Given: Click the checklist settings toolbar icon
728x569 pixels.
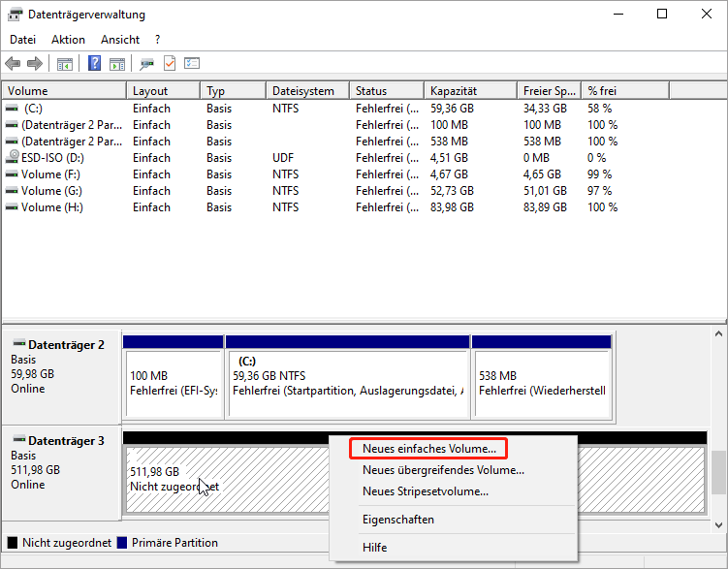Looking at the screenshot, I should tap(192, 64).
